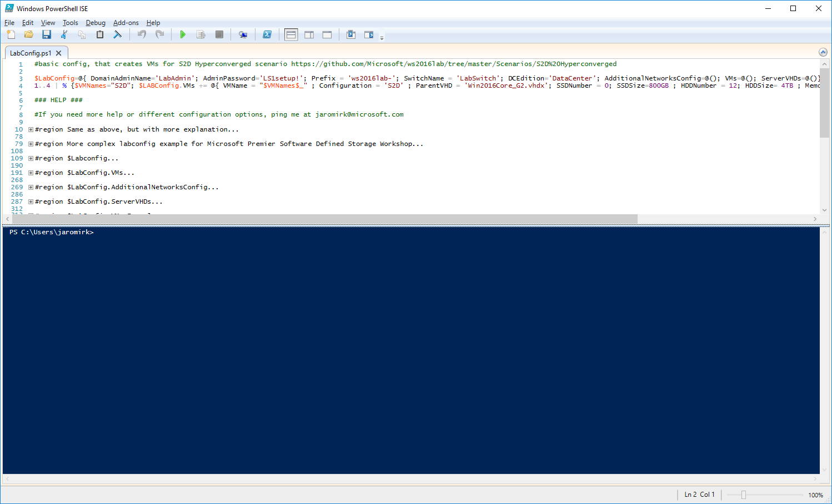
Task: Run the script with the green play icon
Action: click(183, 34)
